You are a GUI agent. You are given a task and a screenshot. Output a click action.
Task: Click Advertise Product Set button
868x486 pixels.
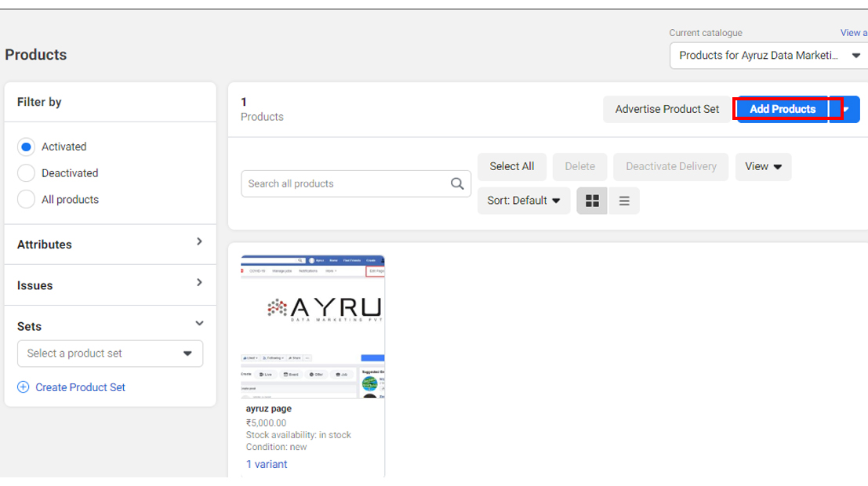coord(667,109)
